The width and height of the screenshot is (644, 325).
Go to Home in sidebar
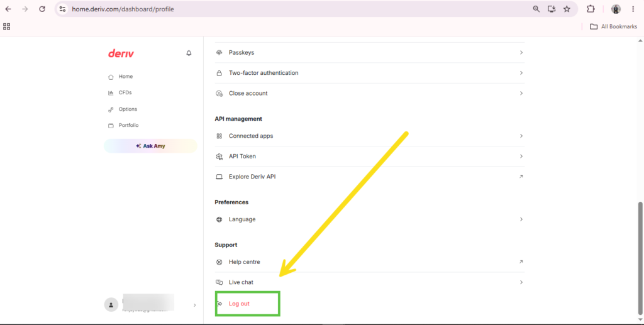126,77
